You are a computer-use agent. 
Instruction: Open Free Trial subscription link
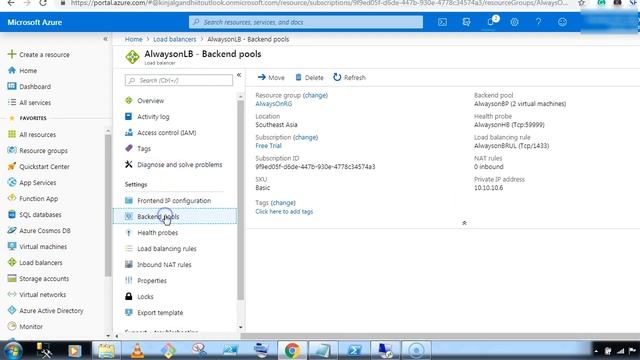point(268,146)
